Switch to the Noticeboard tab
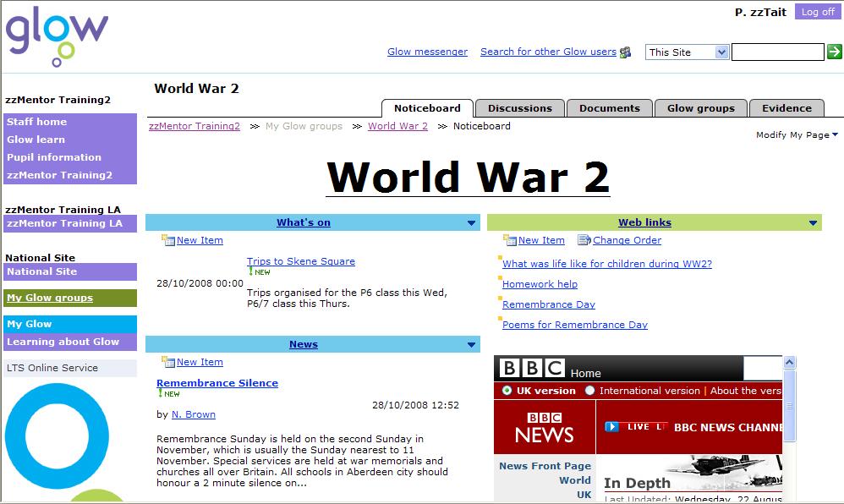The width and height of the screenshot is (844, 504). click(x=427, y=108)
